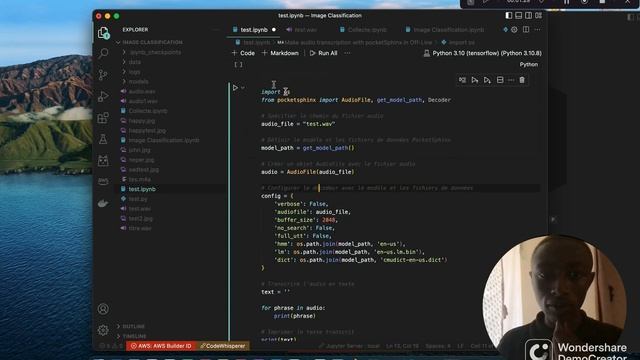
Task: Click AWS Builder ID status item
Action: [x=161, y=346]
